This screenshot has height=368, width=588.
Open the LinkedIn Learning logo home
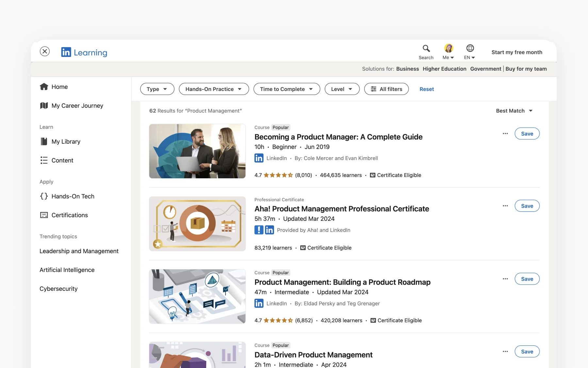click(84, 52)
